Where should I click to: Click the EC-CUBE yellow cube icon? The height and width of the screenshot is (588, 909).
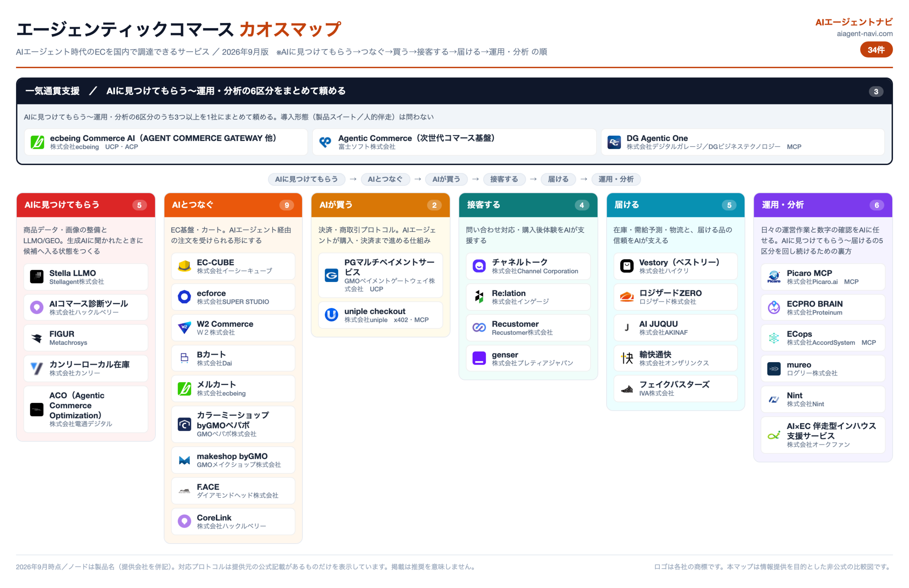click(184, 266)
